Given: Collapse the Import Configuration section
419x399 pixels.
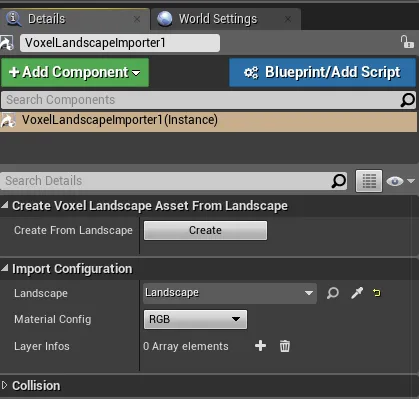Looking at the screenshot, I should [5, 268].
